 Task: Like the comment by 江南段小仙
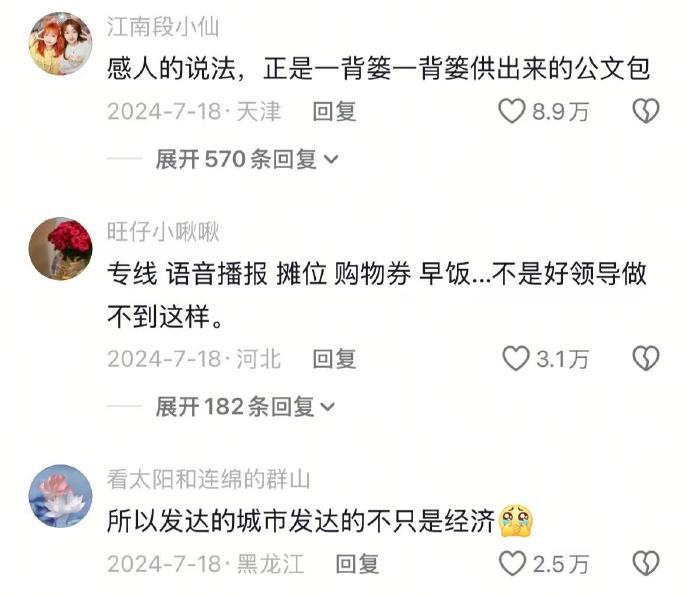click(x=512, y=111)
